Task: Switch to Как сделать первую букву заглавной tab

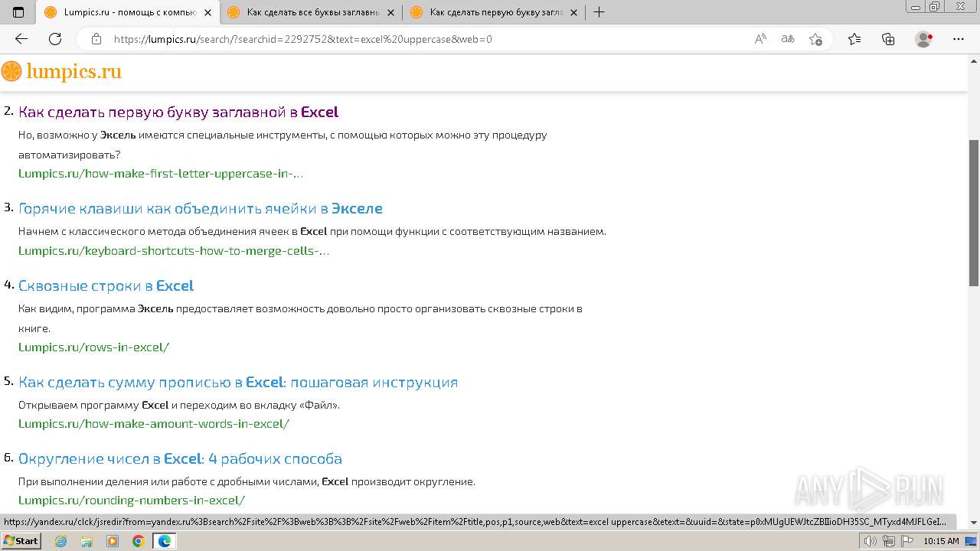Action: [x=495, y=12]
